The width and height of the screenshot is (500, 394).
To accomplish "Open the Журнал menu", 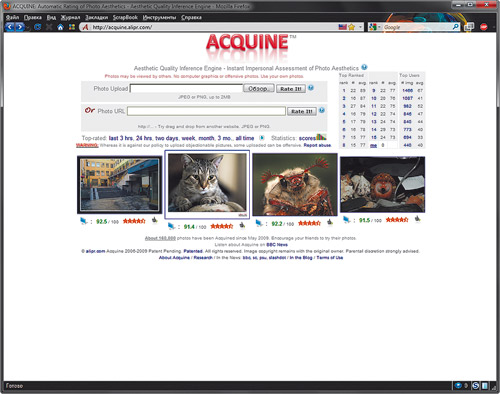I will [x=70, y=17].
